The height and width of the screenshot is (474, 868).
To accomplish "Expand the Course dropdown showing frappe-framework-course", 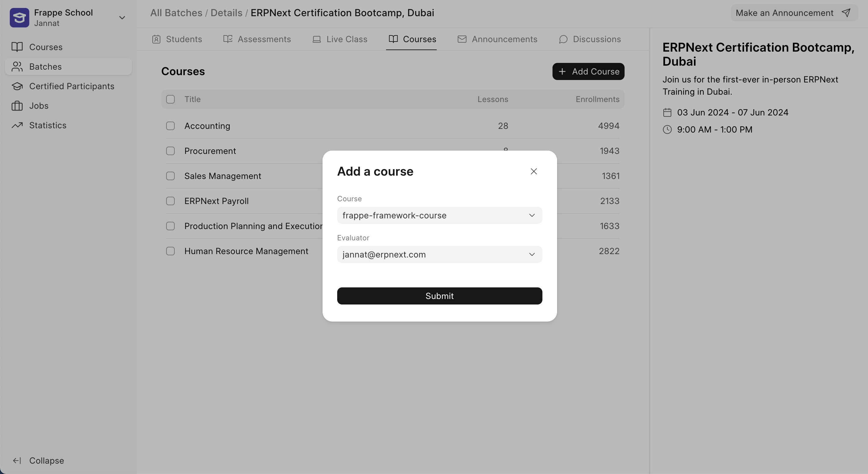I will pos(439,215).
